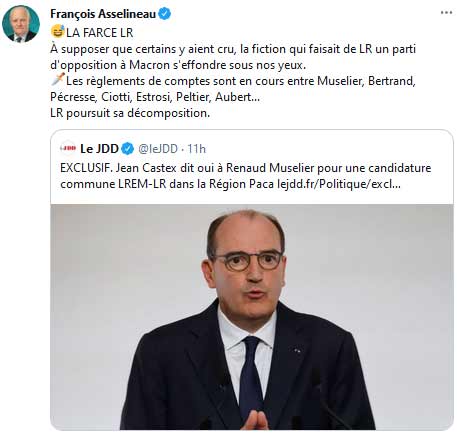
Task: Open the Le JDD logo avatar
Action: click(68, 148)
